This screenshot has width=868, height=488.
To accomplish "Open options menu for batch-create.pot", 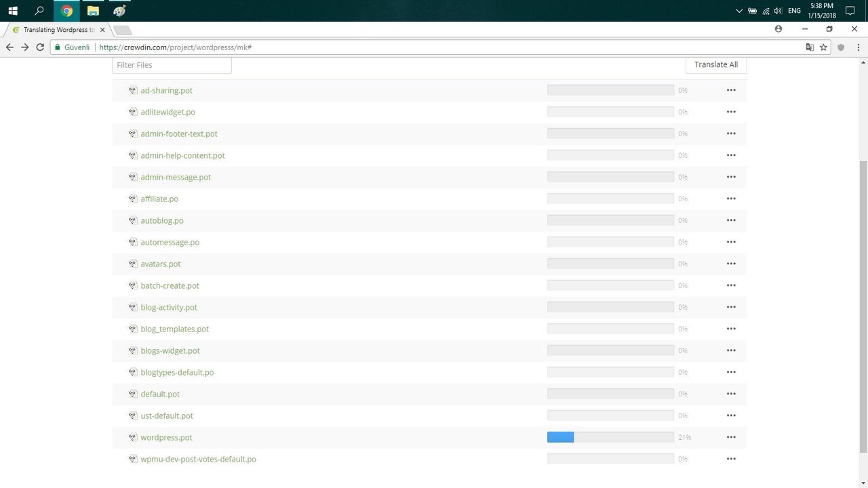I will pyautogui.click(x=731, y=285).
